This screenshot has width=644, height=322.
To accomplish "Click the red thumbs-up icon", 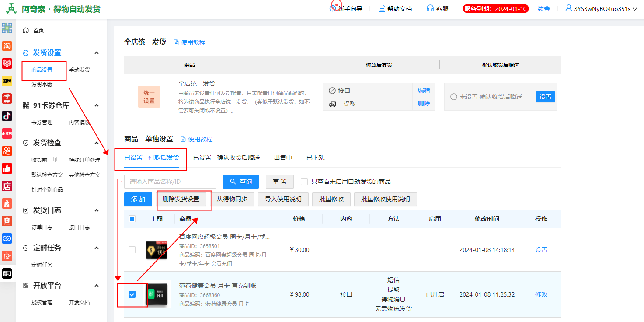I will [7, 168].
